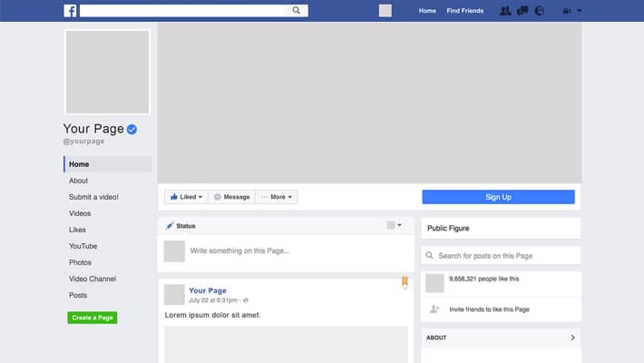Click the Status tab label
The image size is (644, 363).
click(186, 226)
